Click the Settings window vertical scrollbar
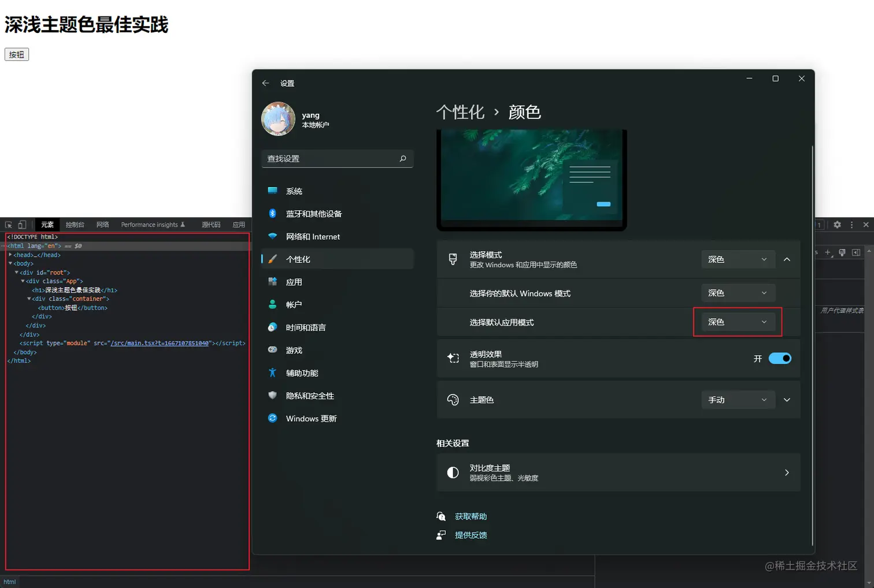Screen dimensions: 874x588 coord(812,345)
